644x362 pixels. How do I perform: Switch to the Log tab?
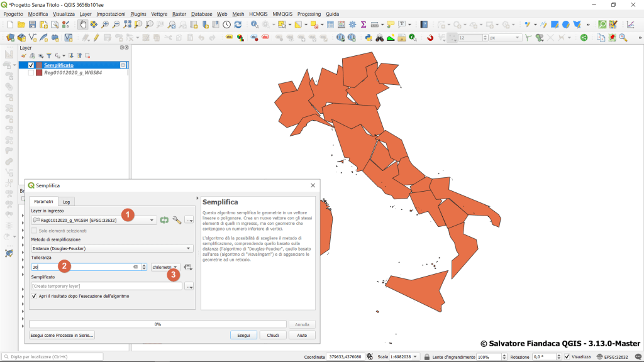click(x=66, y=201)
